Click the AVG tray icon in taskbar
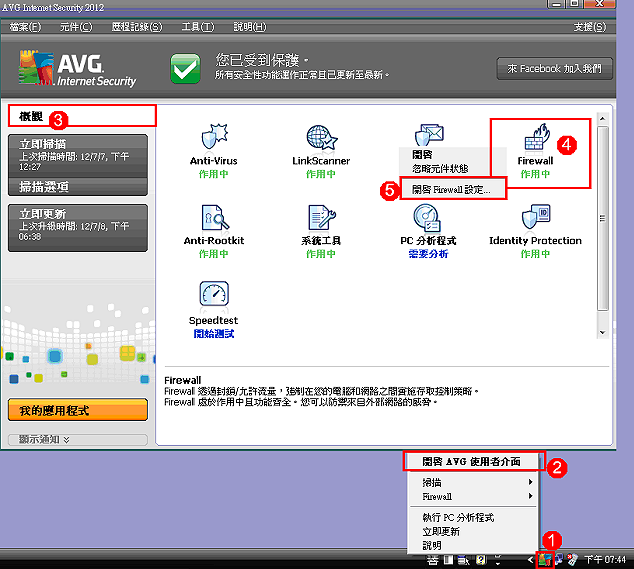The height and width of the screenshot is (569, 634). pos(545,560)
